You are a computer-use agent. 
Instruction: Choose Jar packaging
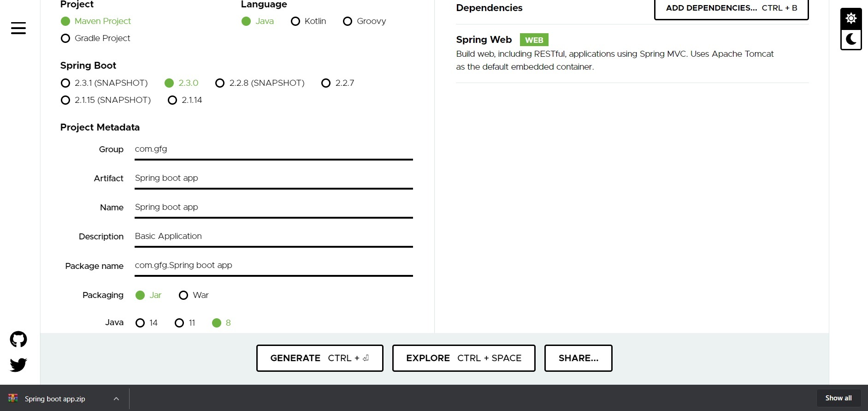pyautogui.click(x=148, y=295)
